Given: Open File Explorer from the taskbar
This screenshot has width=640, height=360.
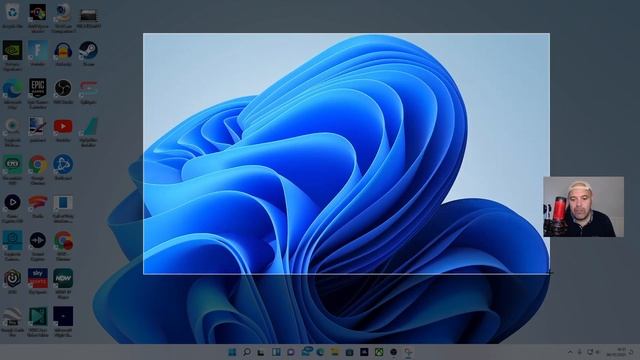Looking at the screenshot, I should 335,352.
